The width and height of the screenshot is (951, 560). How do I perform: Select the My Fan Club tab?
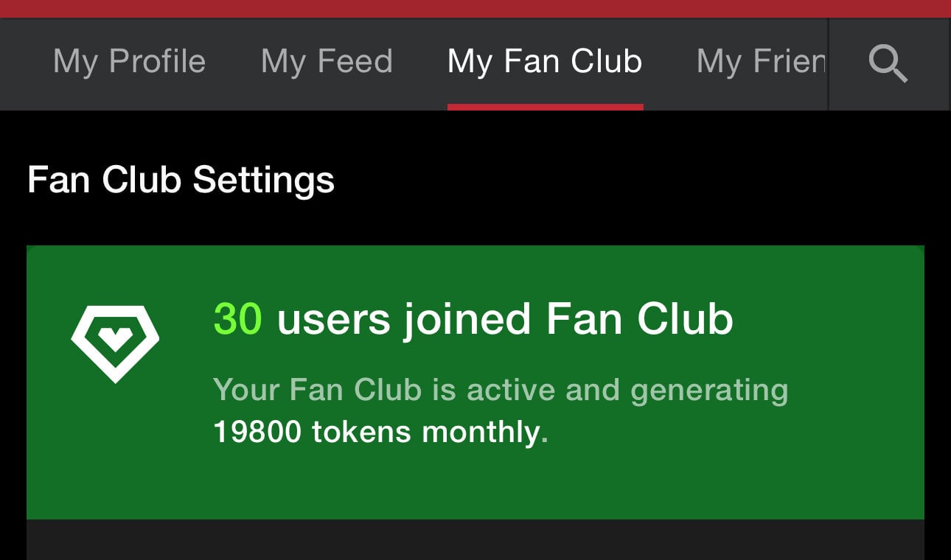click(x=545, y=62)
